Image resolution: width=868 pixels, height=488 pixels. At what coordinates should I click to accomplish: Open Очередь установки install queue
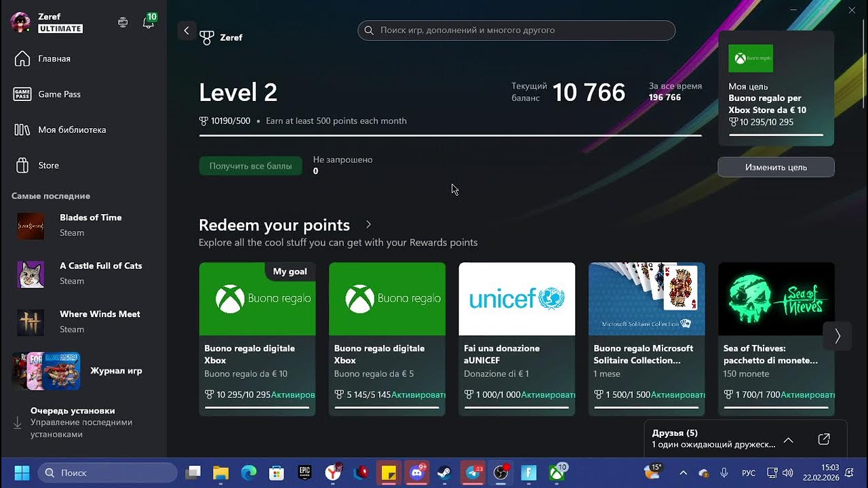83,422
